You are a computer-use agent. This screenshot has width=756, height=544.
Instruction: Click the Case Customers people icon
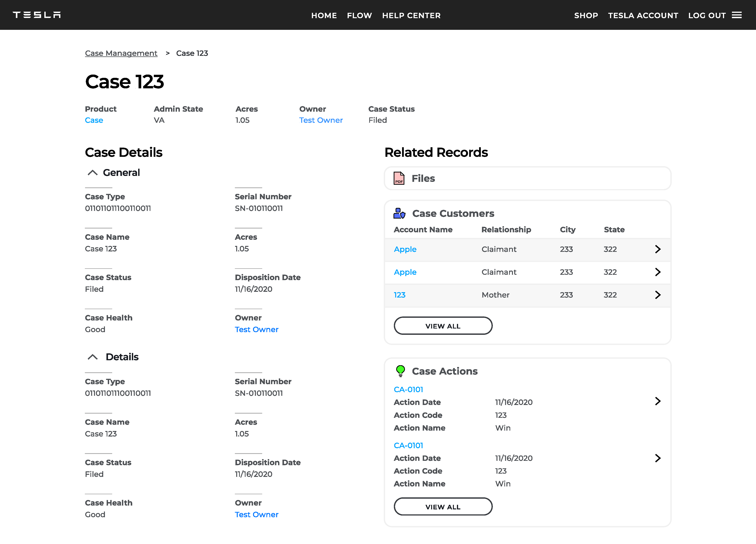[x=399, y=213]
